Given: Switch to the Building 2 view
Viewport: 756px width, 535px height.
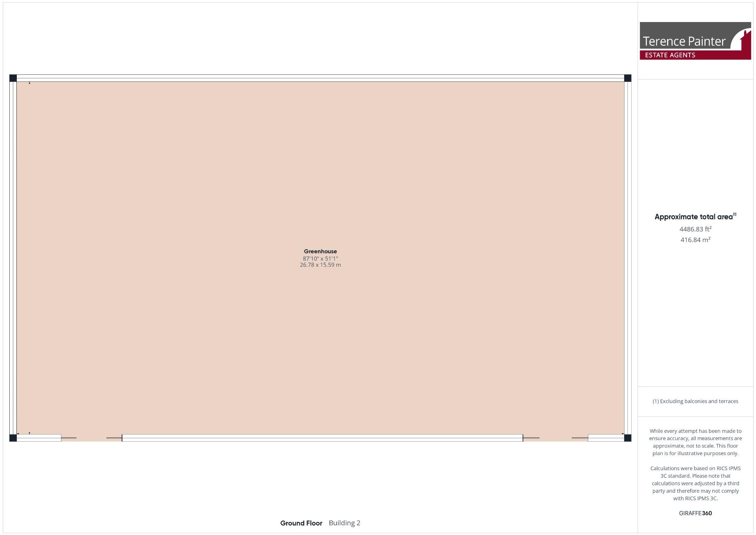Looking at the screenshot, I should click(344, 523).
